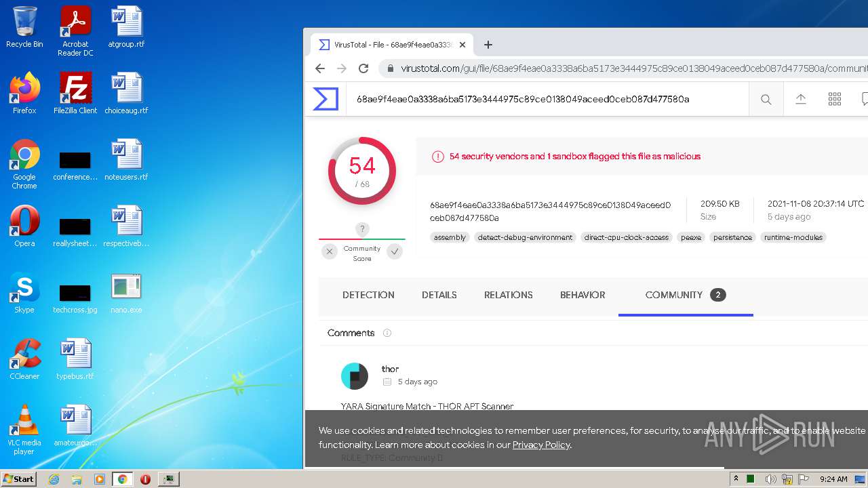Launch Acrobat Reader DC from desktop

coord(75,31)
